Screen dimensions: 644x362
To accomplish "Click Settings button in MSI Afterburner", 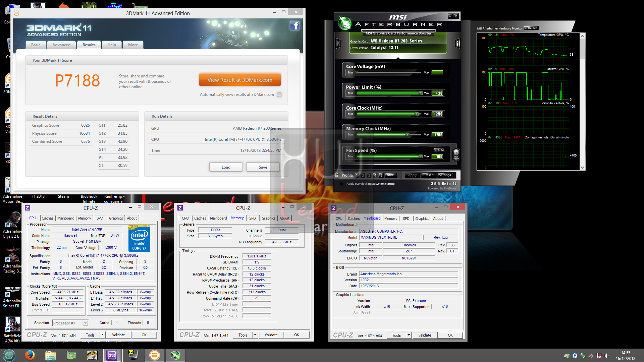I will tap(445, 175).
